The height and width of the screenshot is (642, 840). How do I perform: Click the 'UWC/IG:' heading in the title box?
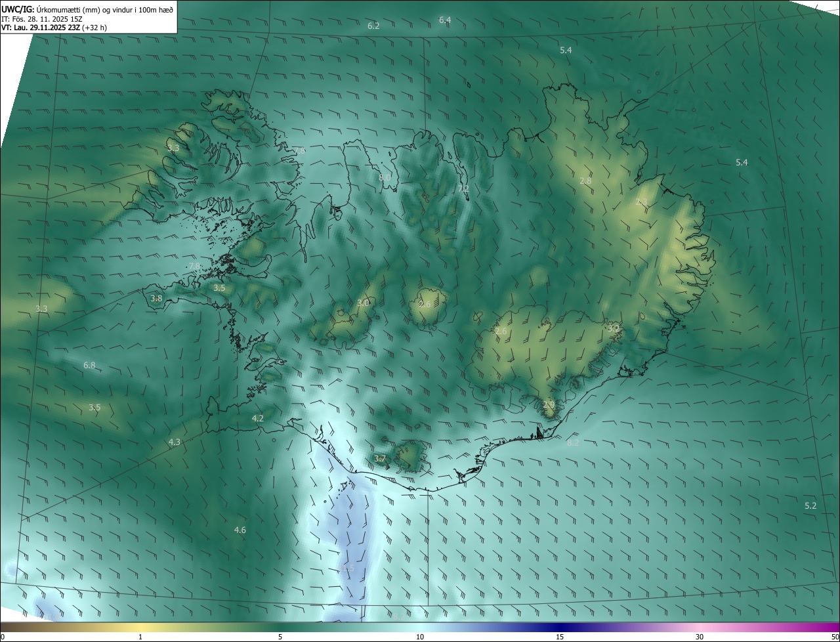(18, 9)
